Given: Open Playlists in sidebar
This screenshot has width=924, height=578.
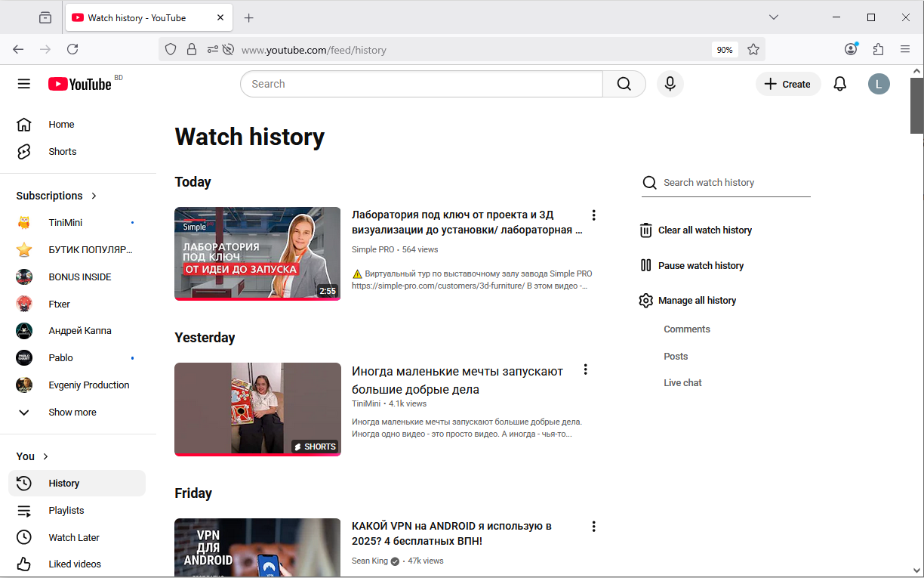Looking at the screenshot, I should (77, 511).
